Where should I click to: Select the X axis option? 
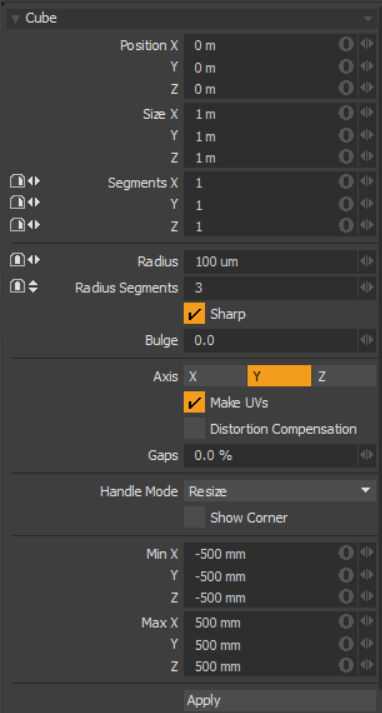[x=215, y=376]
